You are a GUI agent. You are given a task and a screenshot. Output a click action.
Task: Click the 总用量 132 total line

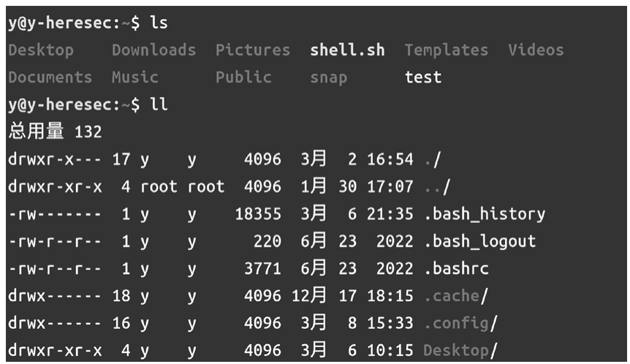point(55,132)
